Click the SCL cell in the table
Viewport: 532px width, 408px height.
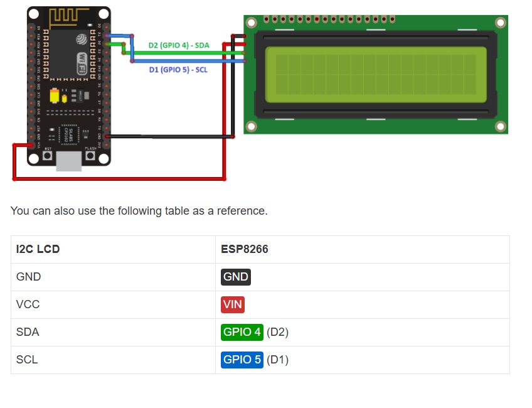(x=27, y=360)
